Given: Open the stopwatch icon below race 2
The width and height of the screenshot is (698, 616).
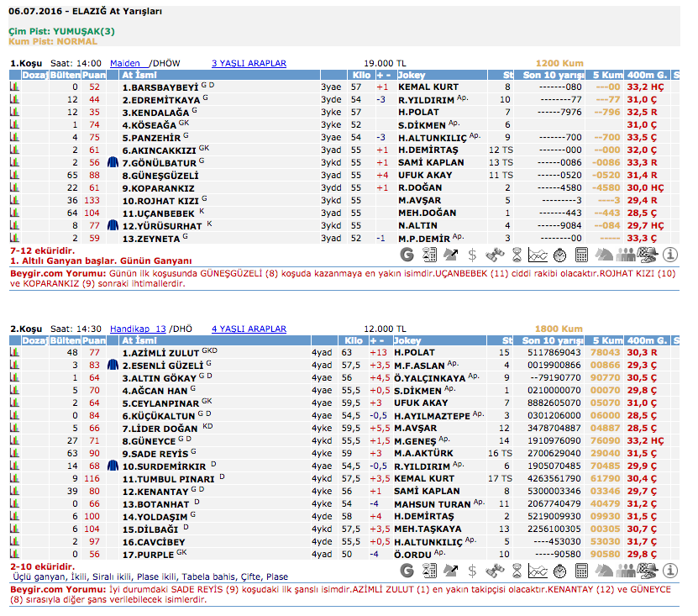Looking at the screenshot, I should coord(560,571).
